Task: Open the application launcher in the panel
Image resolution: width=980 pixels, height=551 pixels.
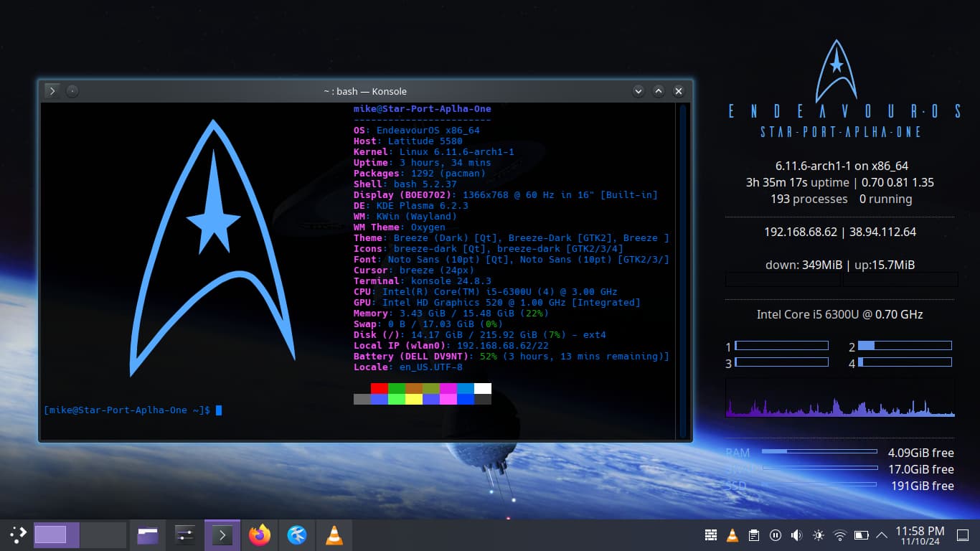Action: [18, 534]
